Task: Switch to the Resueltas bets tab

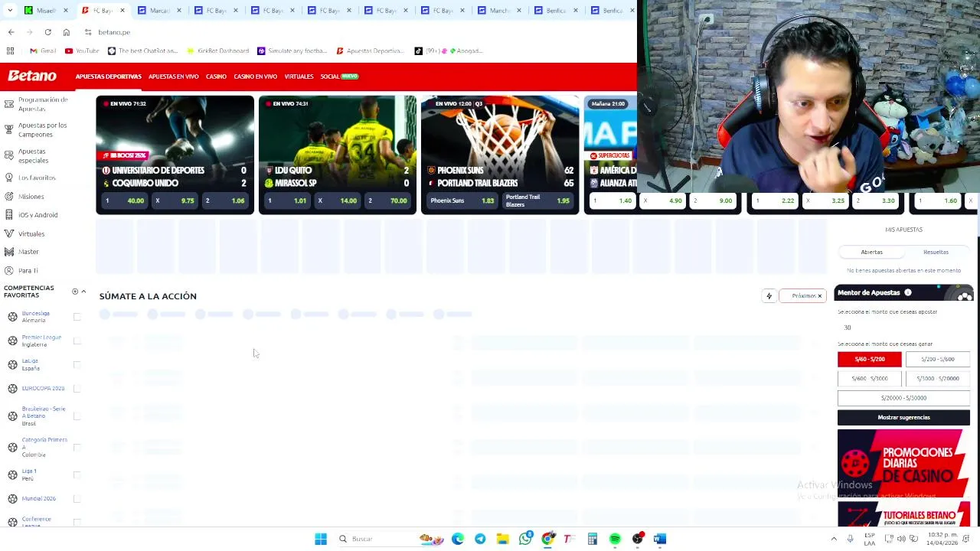Action: (936, 252)
